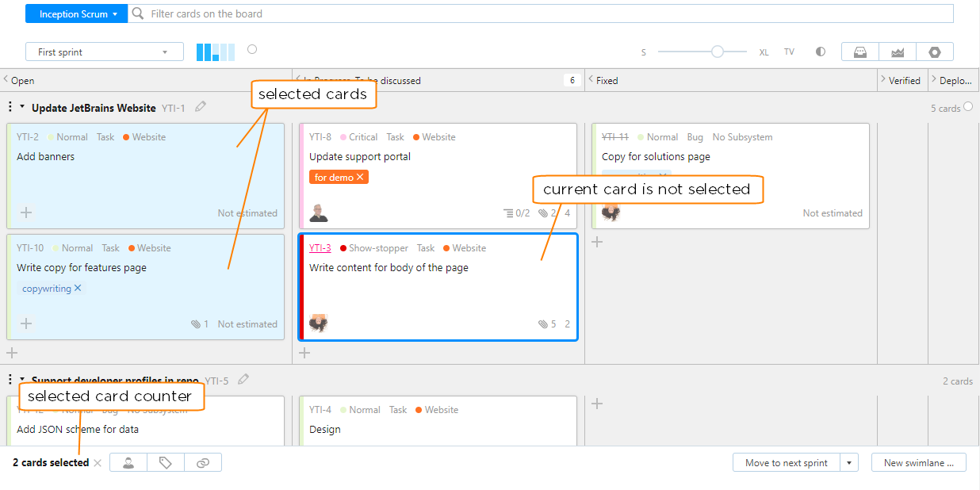Click the 6 cards count badge
This screenshot has height=490, width=980.
click(x=572, y=80)
